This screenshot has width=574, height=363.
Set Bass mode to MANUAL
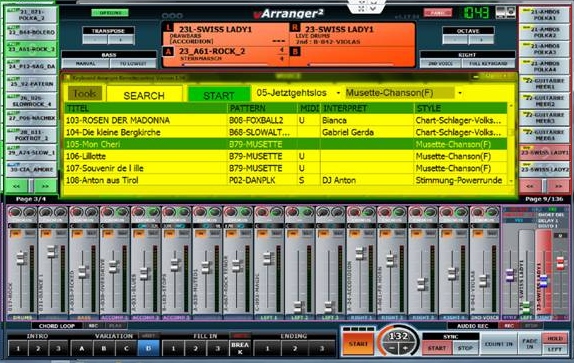point(85,64)
